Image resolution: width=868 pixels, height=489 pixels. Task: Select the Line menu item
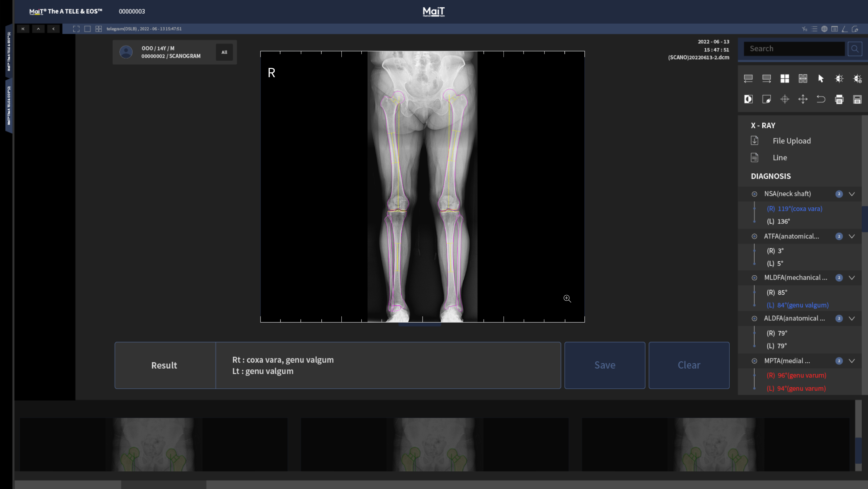click(x=779, y=157)
